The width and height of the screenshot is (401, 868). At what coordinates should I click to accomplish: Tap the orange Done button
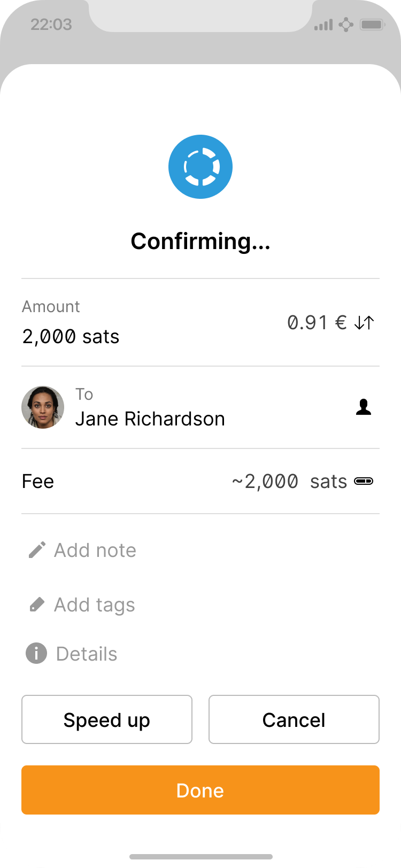[200, 790]
